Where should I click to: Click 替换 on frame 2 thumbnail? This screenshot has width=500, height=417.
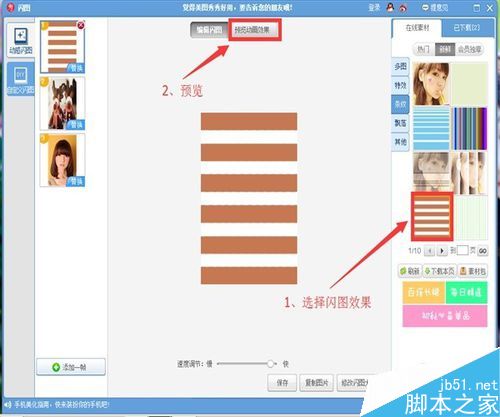point(76,125)
